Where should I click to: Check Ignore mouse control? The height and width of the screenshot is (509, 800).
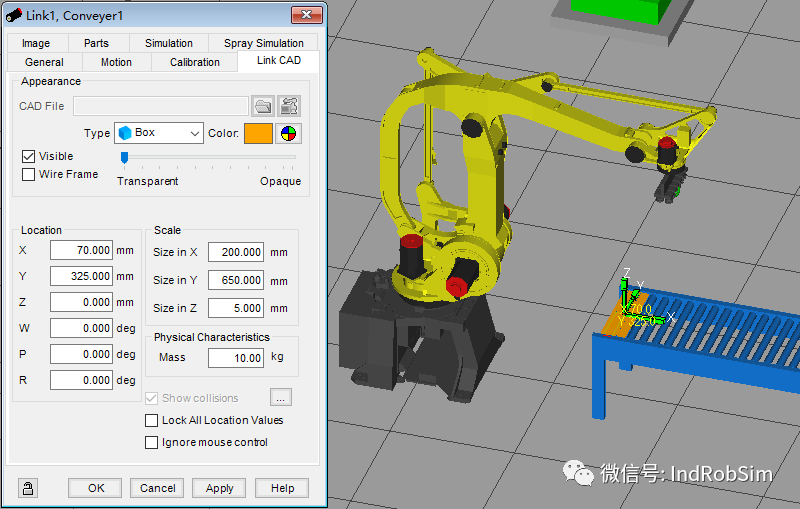point(152,442)
